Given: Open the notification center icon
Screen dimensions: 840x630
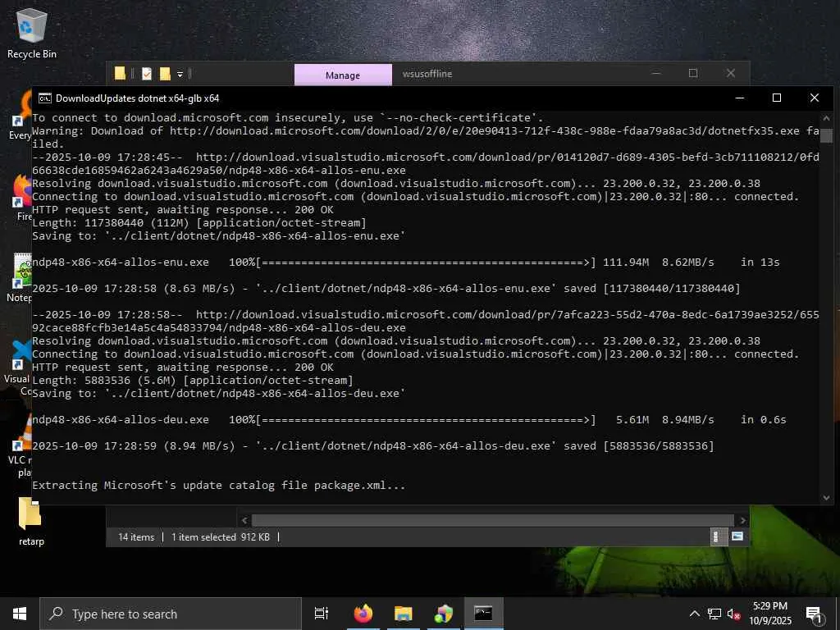Looking at the screenshot, I should pyautogui.click(x=815, y=614).
